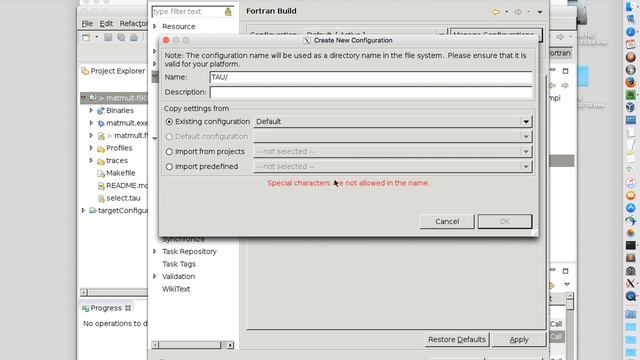This screenshot has width=640, height=360.
Task: Expand the Task Repository node
Action: pos(155,251)
